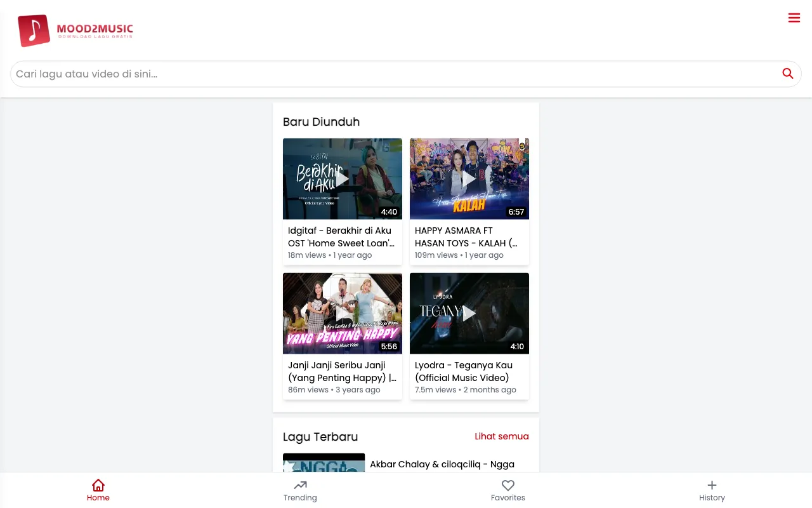Click the 5:56 duration badge
This screenshot has height=508, width=812.
(x=389, y=347)
